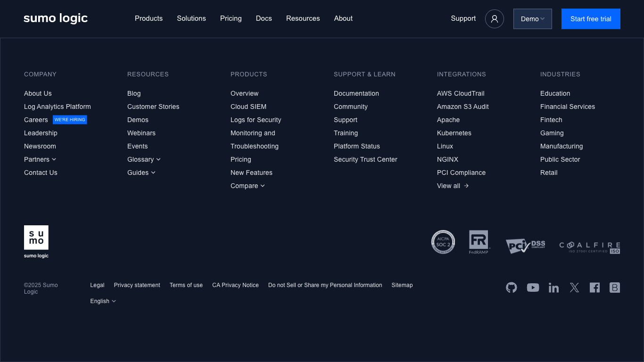
Task: Open the Leadership link
Action: [x=41, y=133]
